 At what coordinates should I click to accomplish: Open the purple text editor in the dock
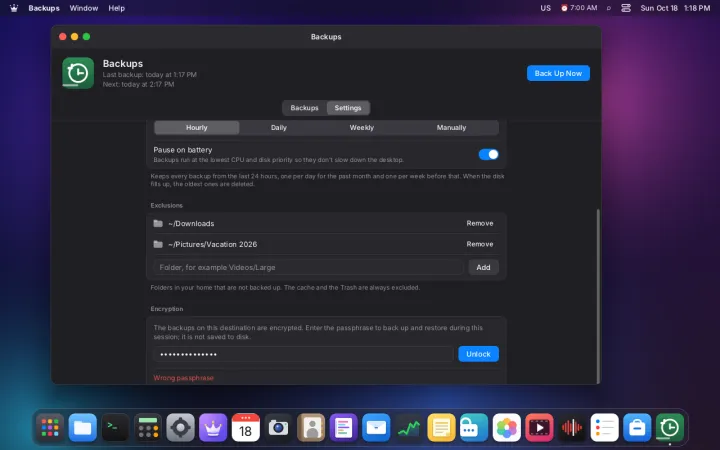[343, 428]
